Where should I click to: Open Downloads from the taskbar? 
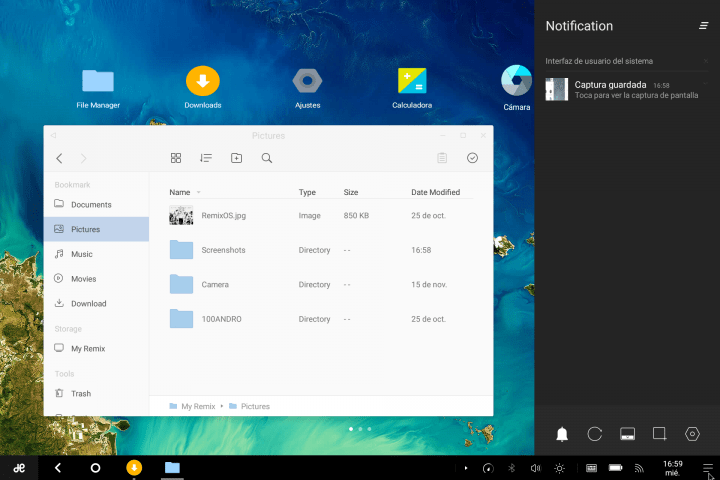pos(134,468)
